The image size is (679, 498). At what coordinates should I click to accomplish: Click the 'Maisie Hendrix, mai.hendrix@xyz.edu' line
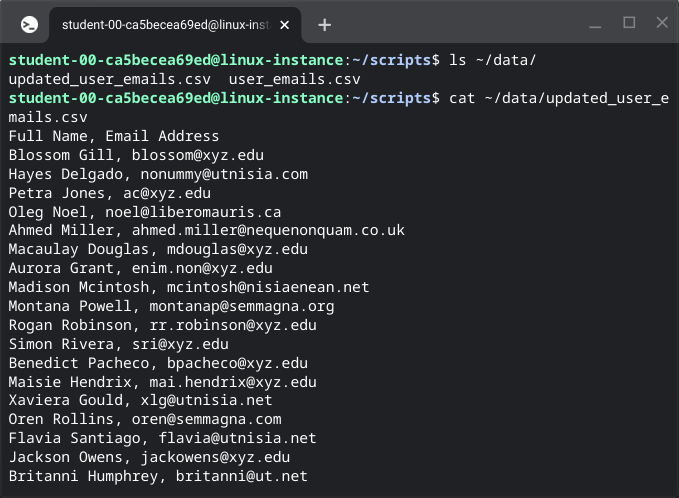coord(162,382)
